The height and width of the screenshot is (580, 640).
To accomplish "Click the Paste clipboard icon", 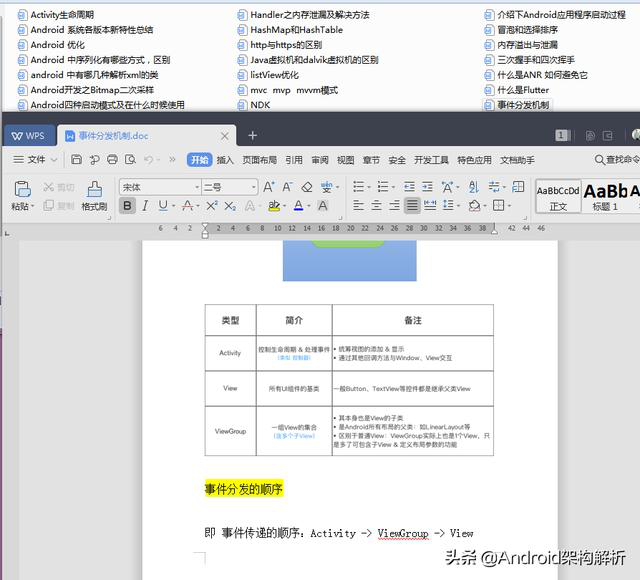I will 22,189.
